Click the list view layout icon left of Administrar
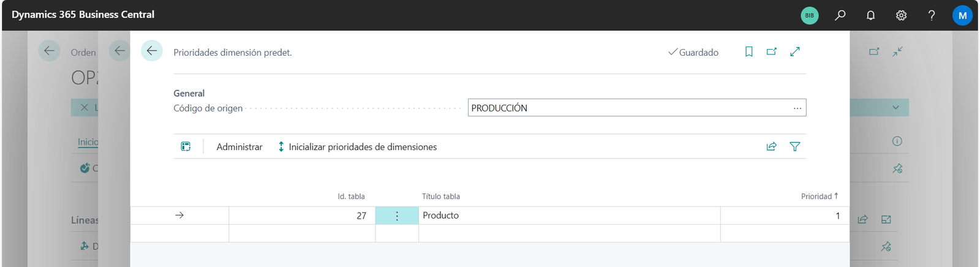Viewport: 980px width, 267px height. (186, 146)
